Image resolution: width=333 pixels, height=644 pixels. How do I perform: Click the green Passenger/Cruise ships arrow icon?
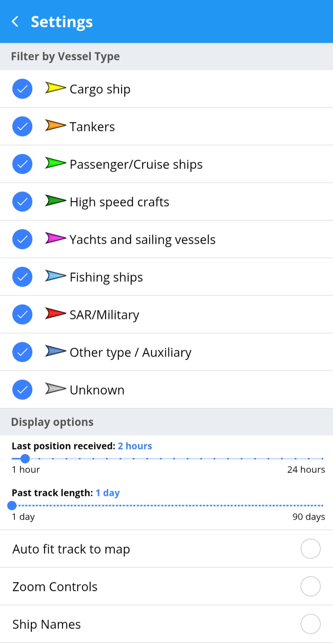(55, 163)
